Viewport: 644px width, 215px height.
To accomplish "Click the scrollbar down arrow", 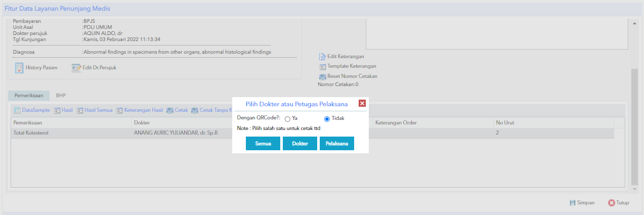I will coord(634,189).
